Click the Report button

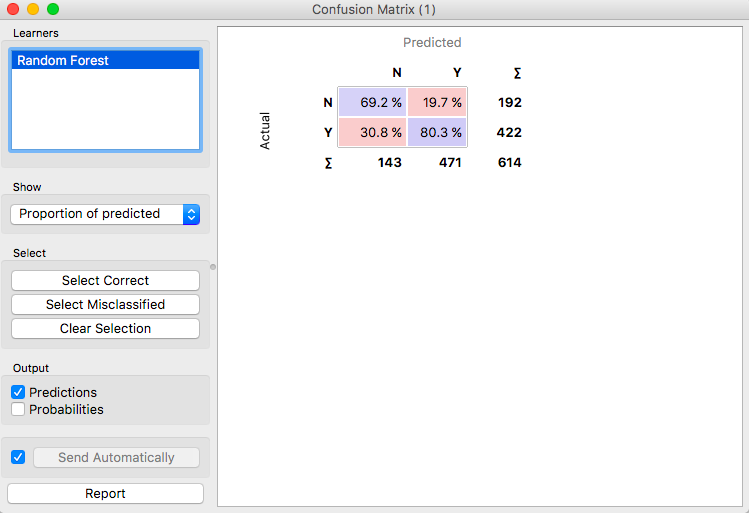point(105,494)
